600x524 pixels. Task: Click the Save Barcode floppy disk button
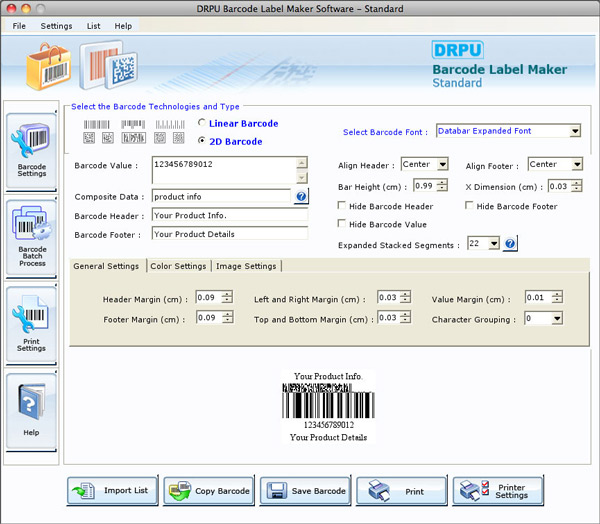305,491
